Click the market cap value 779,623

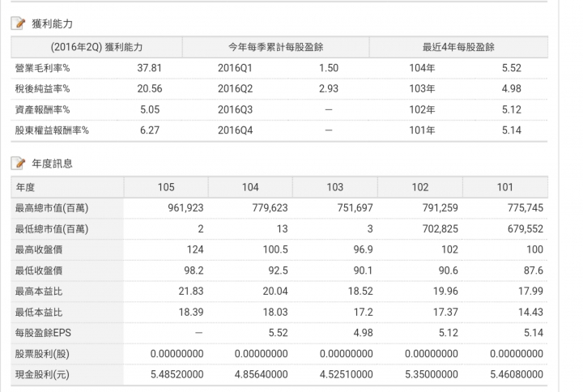(x=270, y=208)
